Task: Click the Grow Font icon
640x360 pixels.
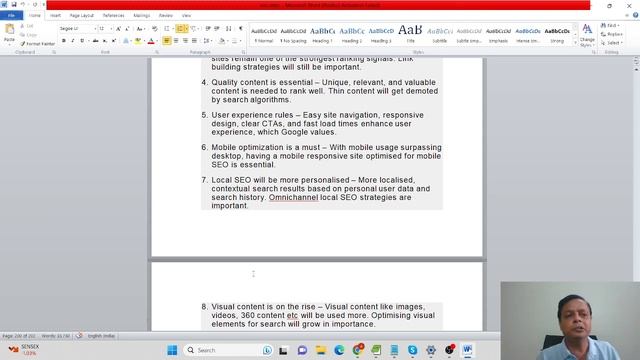Action: (x=118, y=29)
